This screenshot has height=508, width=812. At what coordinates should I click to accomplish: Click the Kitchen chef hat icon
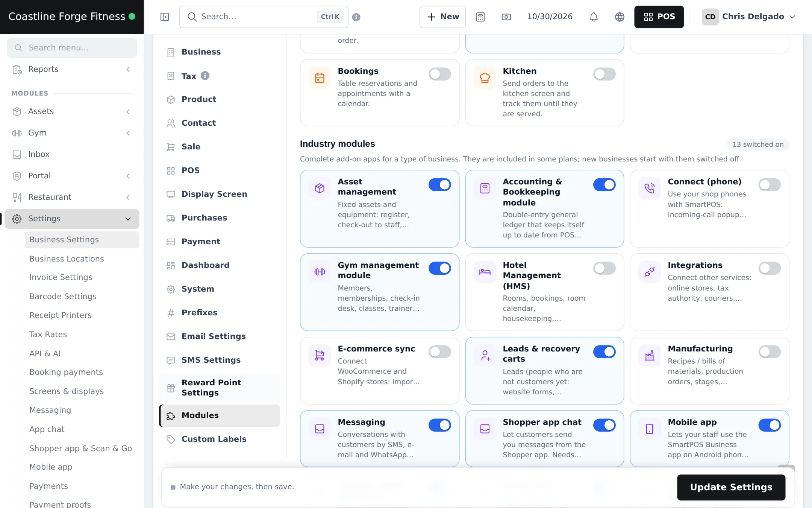pos(485,78)
